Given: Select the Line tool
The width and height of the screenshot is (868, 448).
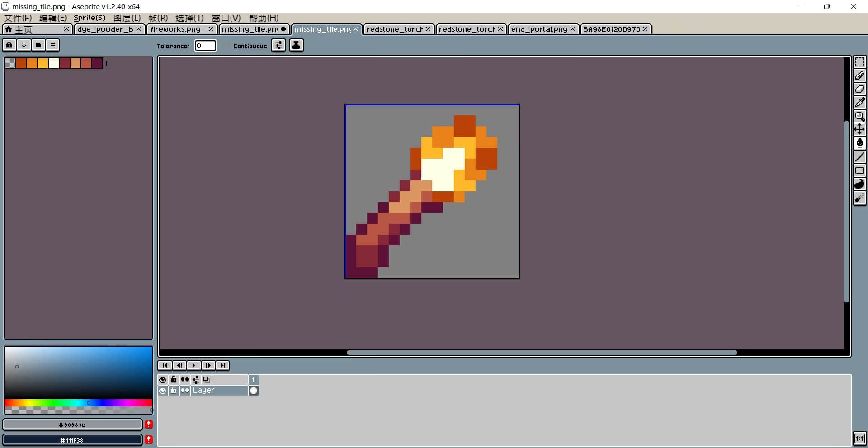Looking at the screenshot, I should click(859, 157).
